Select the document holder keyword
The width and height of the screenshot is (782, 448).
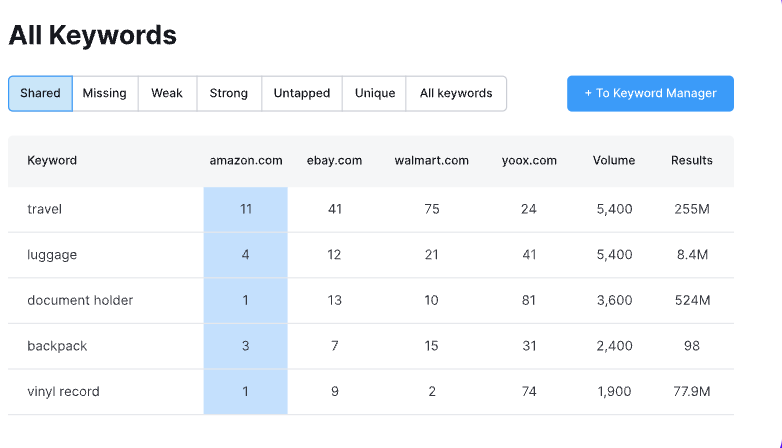[x=80, y=300]
